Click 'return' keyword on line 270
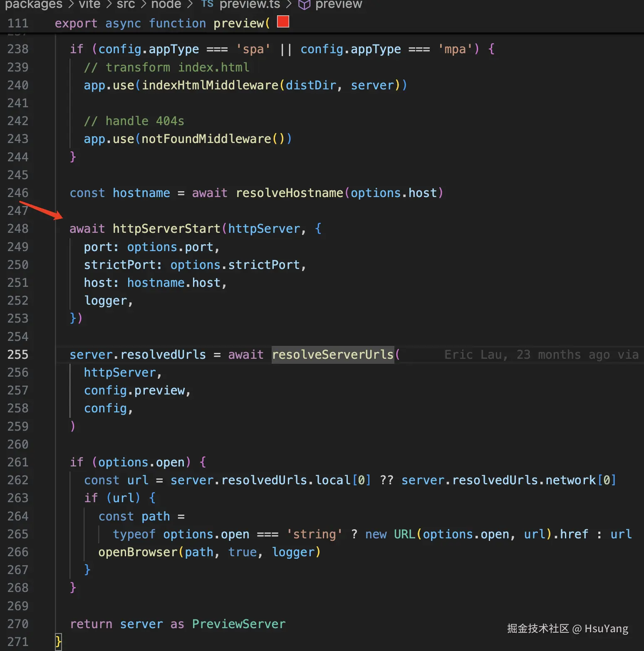The height and width of the screenshot is (651, 644). (91, 624)
